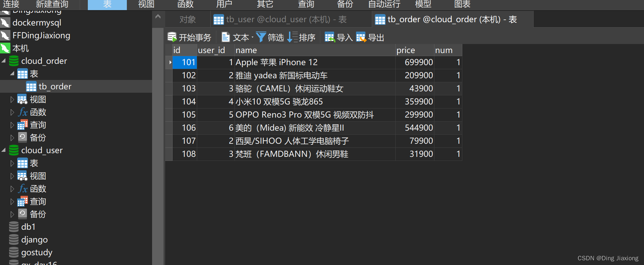The image size is (644, 265).
Task: Collapse the cloud_order database node
Action: (x=4, y=61)
